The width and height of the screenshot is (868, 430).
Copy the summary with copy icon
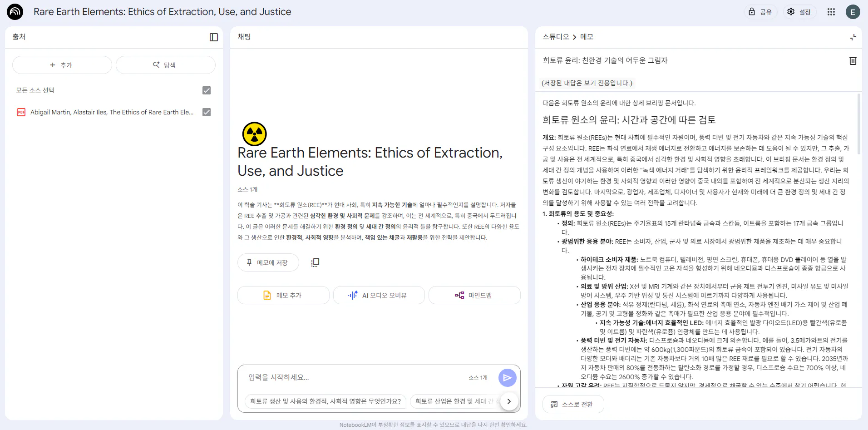point(316,262)
